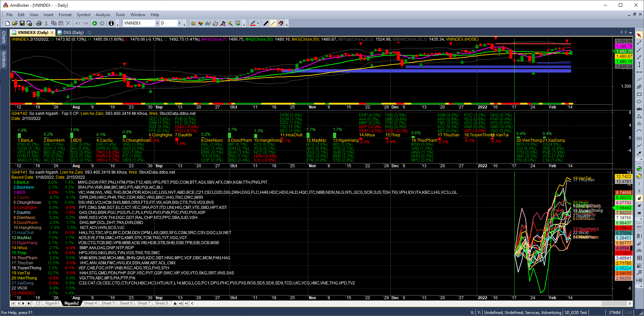Create a new document with New icon
The height and width of the screenshot is (316, 644).
[7, 23]
